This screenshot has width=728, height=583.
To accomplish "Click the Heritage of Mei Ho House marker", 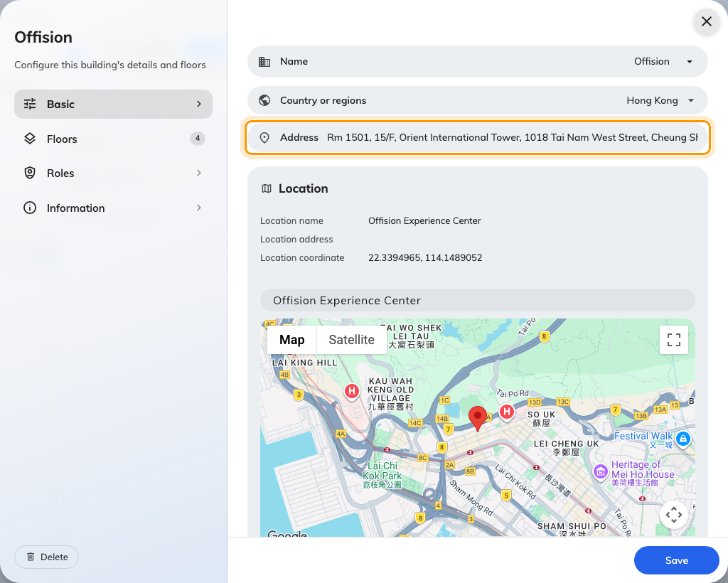I will tap(600, 471).
